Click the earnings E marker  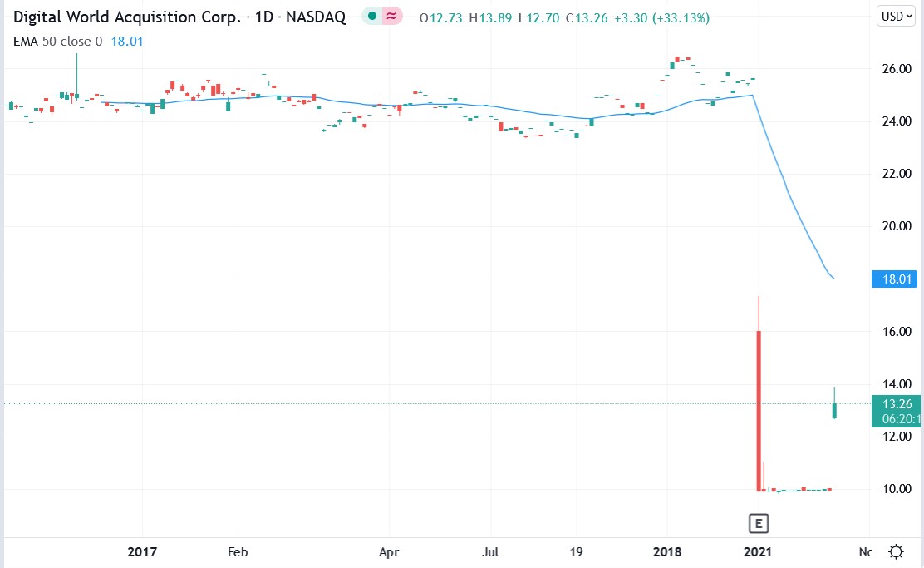tap(759, 523)
